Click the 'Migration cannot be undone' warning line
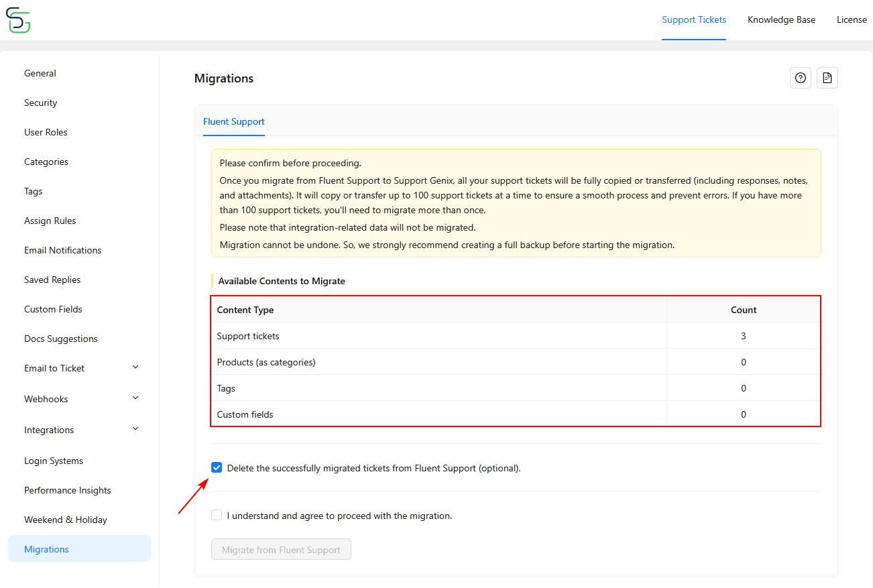The height and width of the screenshot is (588, 873). [447, 245]
